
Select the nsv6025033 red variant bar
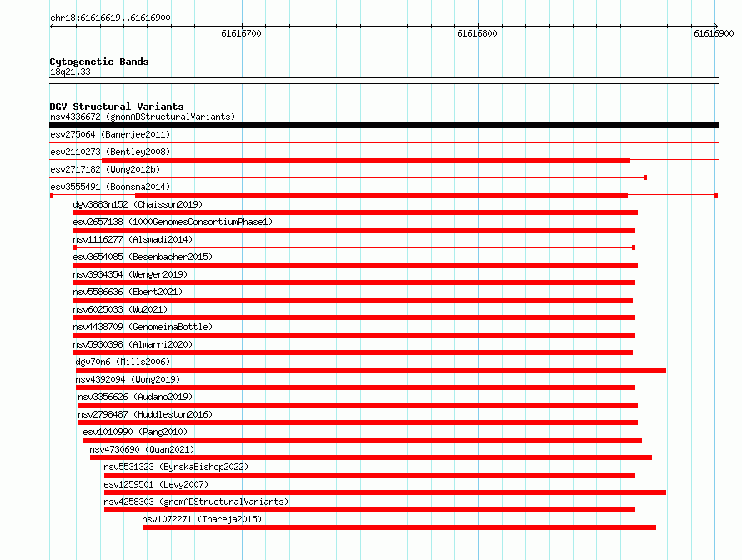coord(354,317)
